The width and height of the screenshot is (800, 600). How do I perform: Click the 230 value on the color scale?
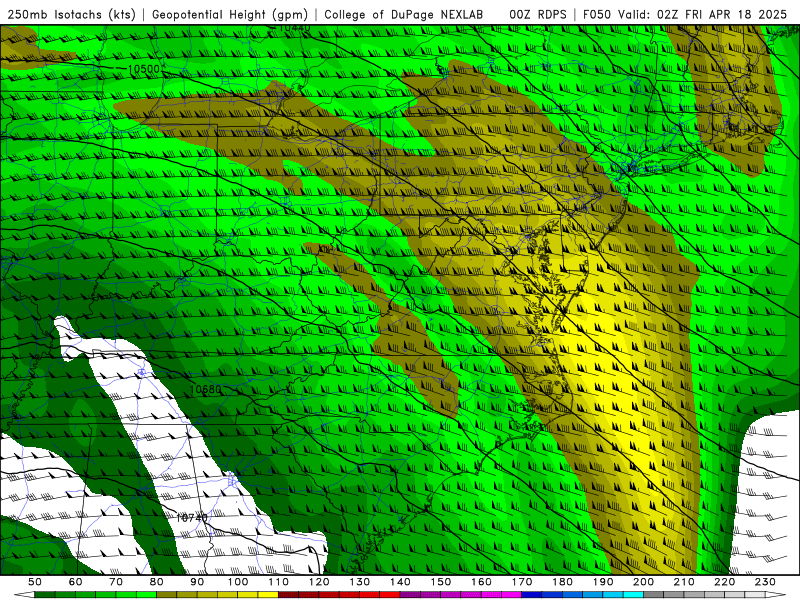tap(765, 582)
